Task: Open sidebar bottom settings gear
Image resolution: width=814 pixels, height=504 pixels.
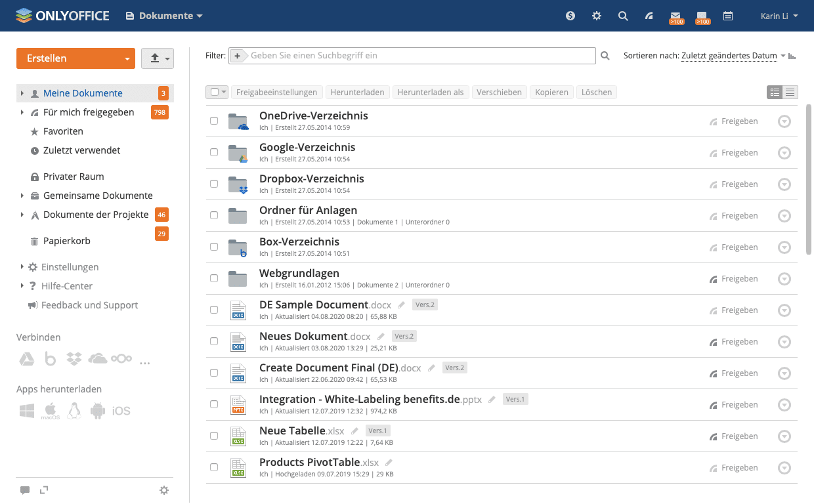Action: [x=164, y=490]
